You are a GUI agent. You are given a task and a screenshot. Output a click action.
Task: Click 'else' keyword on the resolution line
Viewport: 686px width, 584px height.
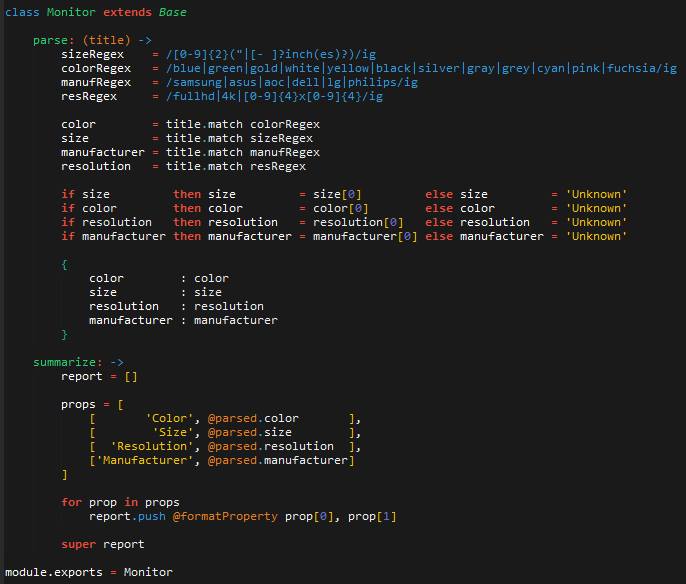pyautogui.click(x=439, y=222)
